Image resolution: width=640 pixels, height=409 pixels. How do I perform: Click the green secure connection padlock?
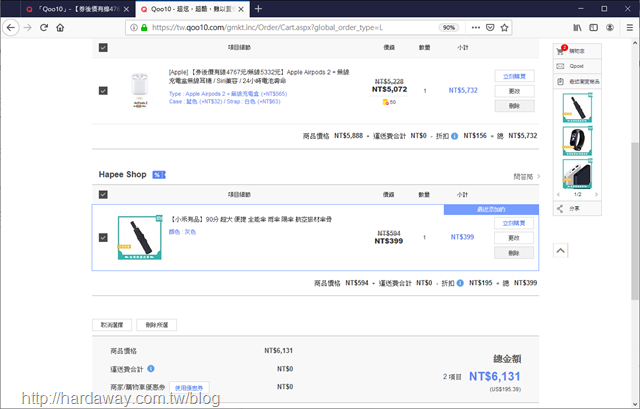144,28
